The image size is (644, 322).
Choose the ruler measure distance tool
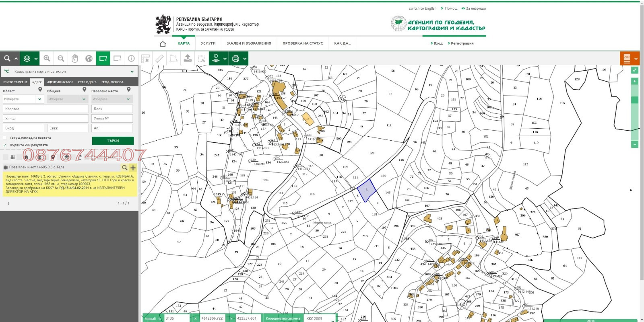[159, 59]
